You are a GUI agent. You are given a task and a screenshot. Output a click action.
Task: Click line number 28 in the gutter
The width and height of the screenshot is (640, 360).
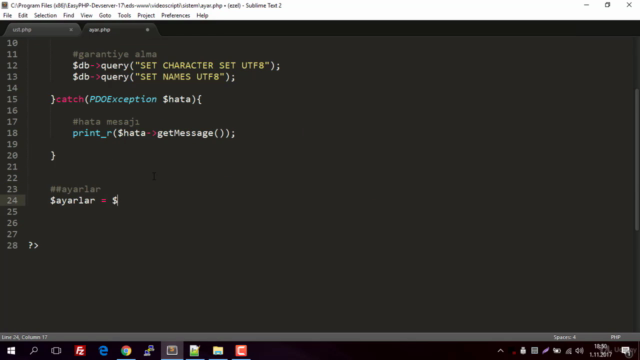[x=12, y=245]
